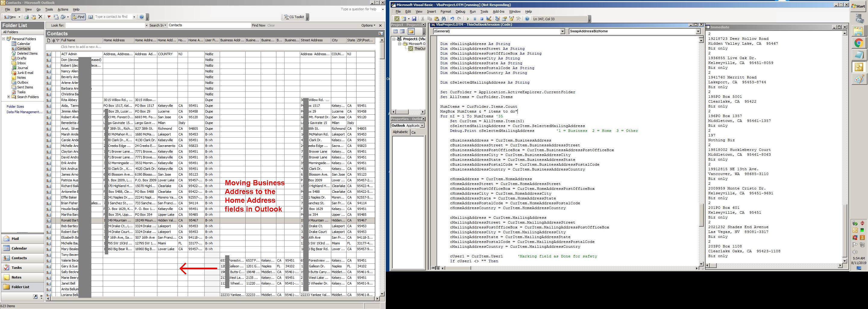This screenshot has width=868, height=309.
Task: Click the Look for search input field
Action: point(105,25)
